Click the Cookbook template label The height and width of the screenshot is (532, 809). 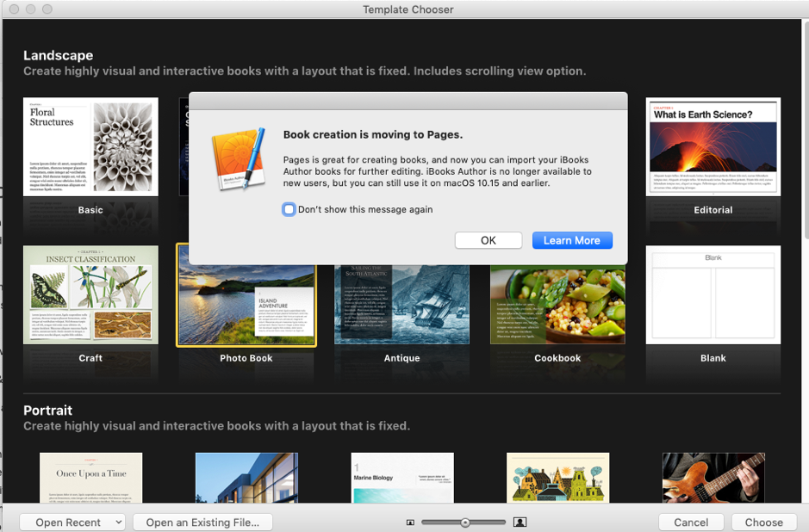[557, 358]
